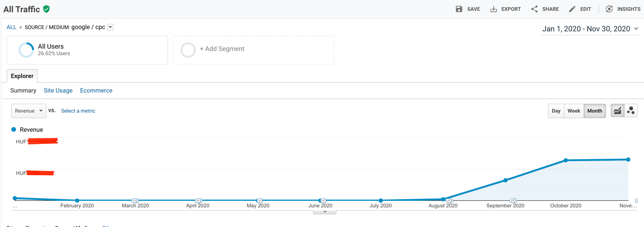Image resolution: width=644 pixels, height=227 pixels.
Task: Set graph interval to Day
Action: pos(556,111)
